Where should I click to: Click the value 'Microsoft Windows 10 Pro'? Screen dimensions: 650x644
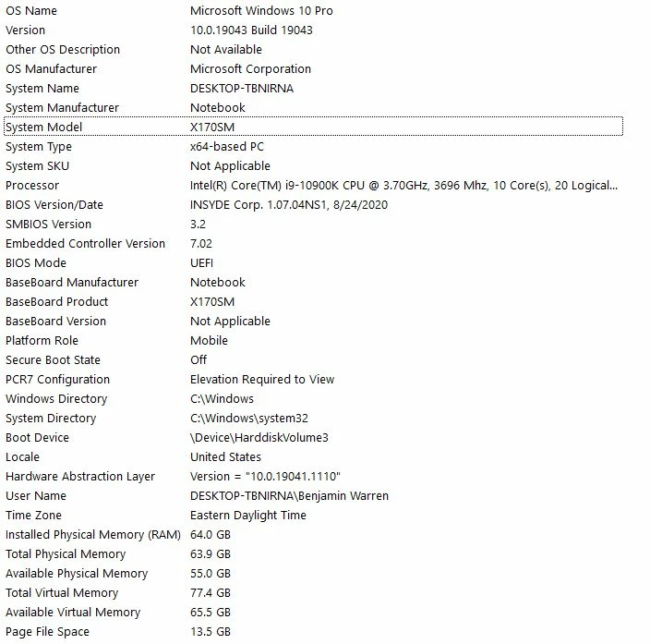click(261, 11)
